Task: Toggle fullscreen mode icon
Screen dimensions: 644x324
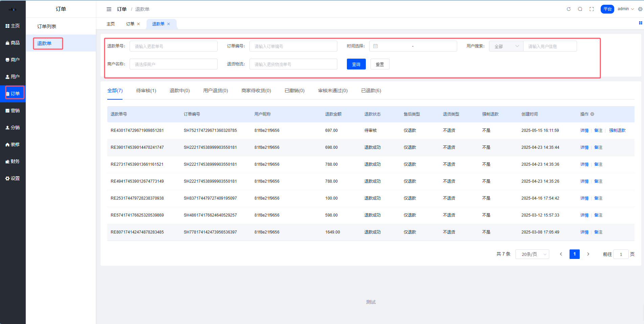Action: click(x=592, y=9)
